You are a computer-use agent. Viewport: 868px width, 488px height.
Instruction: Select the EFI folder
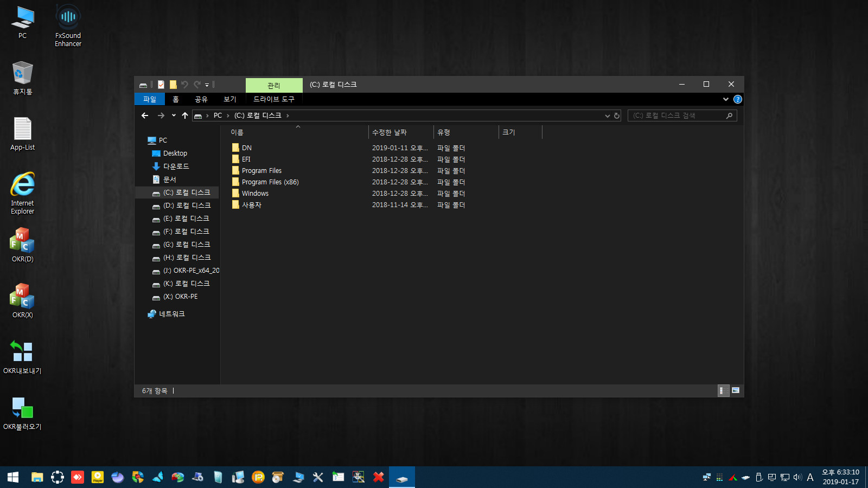coord(241,159)
